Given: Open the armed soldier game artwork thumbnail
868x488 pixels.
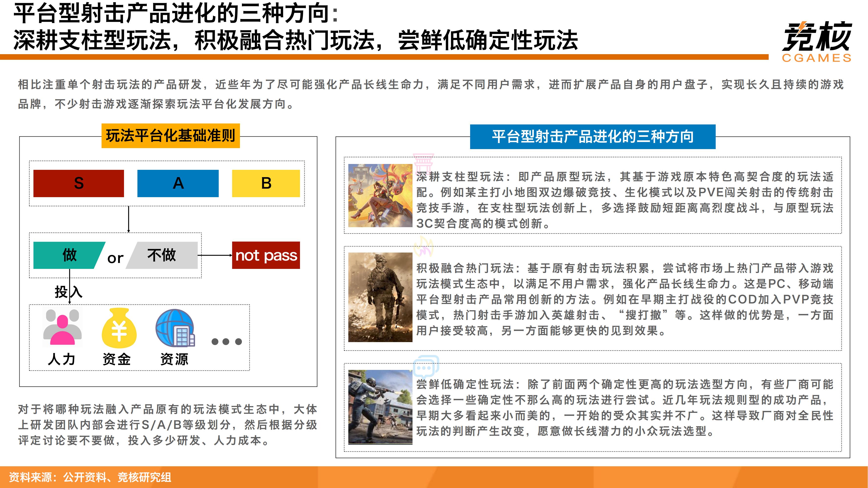Looking at the screenshot, I should coord(380,297).
